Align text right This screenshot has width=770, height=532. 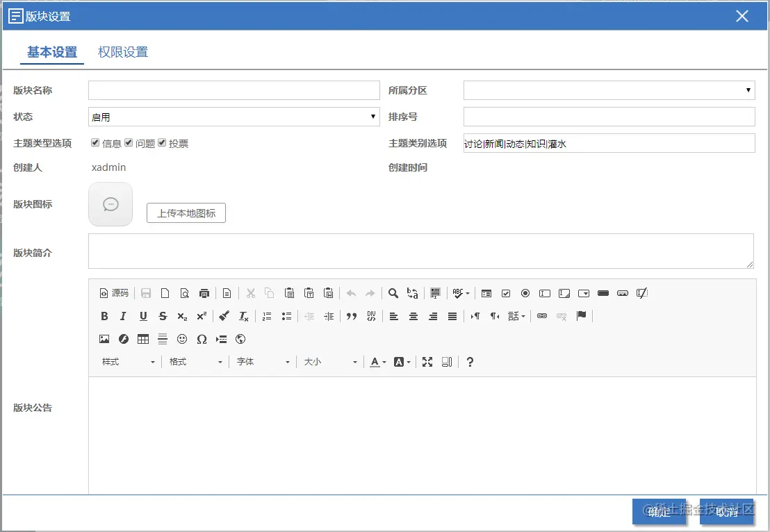[433, 316]
